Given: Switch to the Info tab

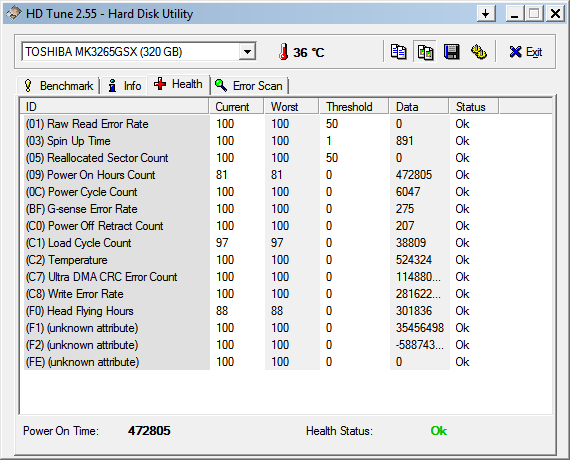Looking at the screenshot, I should click(125, 86).
